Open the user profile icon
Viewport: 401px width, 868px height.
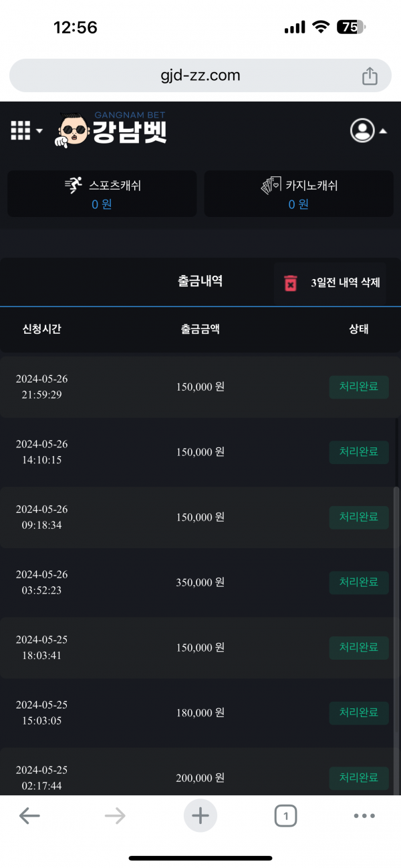(x=362, y=130)
